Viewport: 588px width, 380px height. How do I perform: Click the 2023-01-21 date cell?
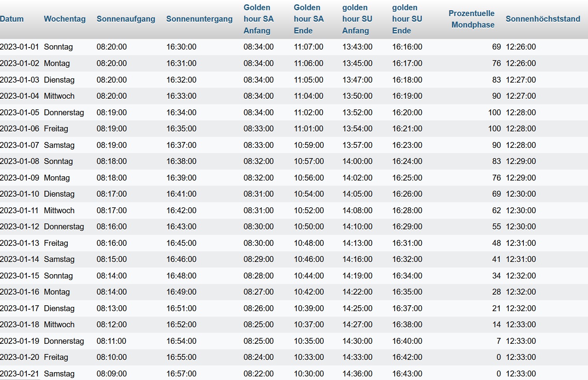20,374
